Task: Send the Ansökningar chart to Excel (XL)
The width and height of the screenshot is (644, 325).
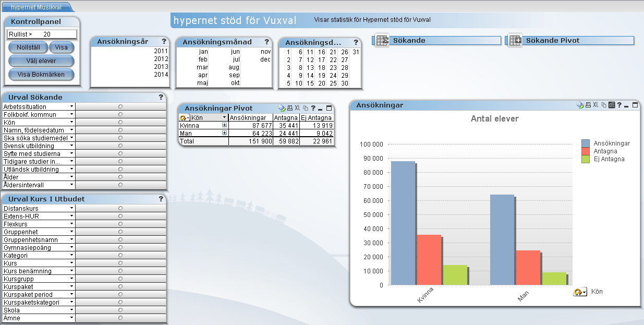Action: point(596,105)
